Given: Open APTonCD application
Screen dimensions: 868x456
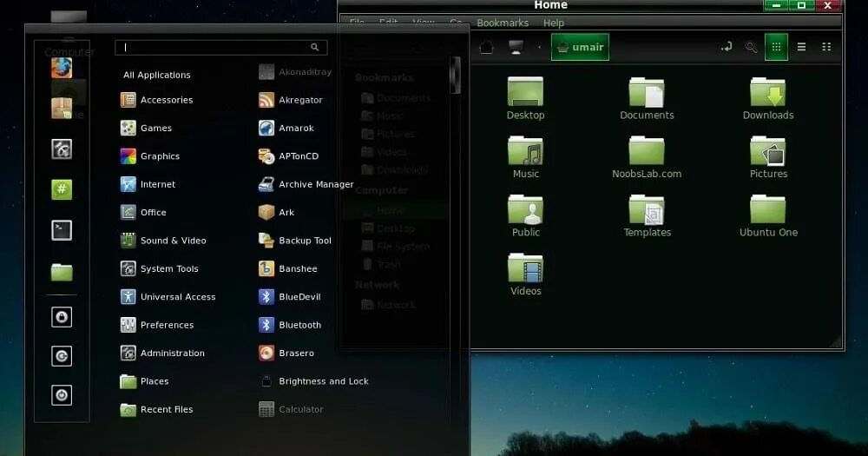Looking at the screenshot, I should 288,156.
